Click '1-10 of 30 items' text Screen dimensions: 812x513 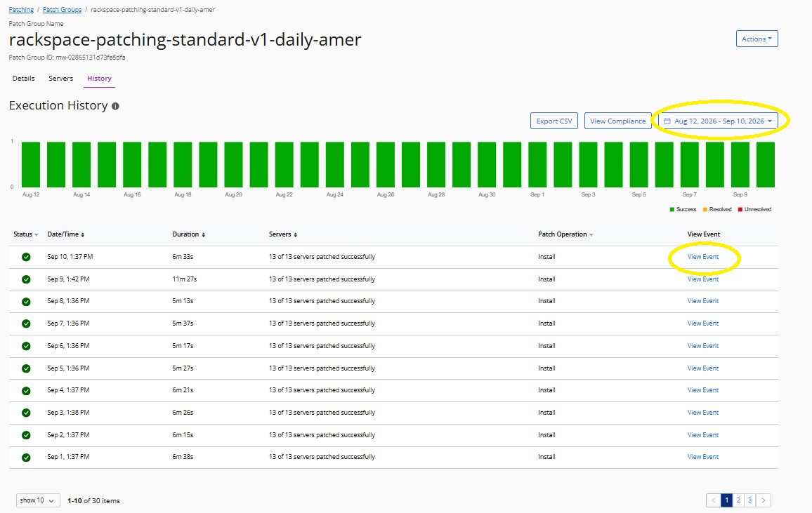point(93,500)
